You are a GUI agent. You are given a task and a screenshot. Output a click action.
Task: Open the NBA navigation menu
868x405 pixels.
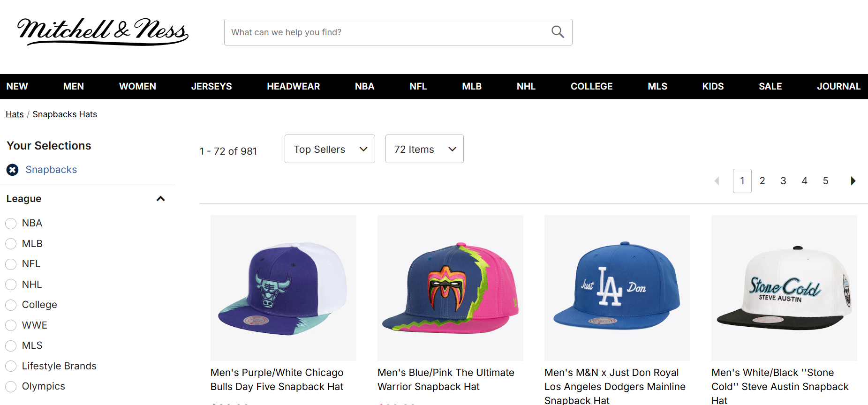point(364,86)
